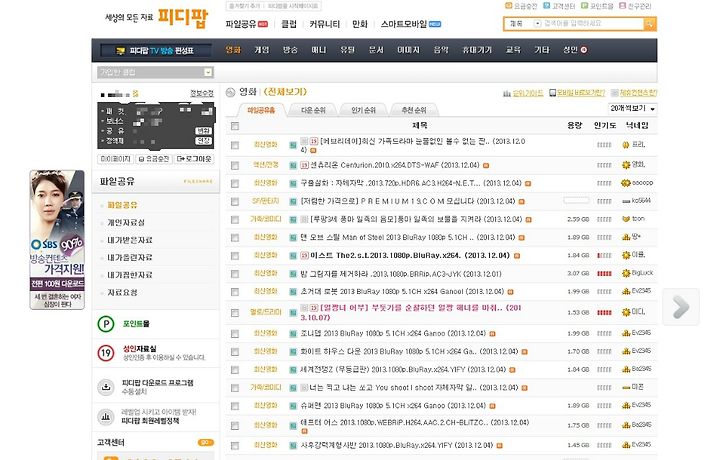Switch to the 다운 순위 tab

tap(313, 110)
